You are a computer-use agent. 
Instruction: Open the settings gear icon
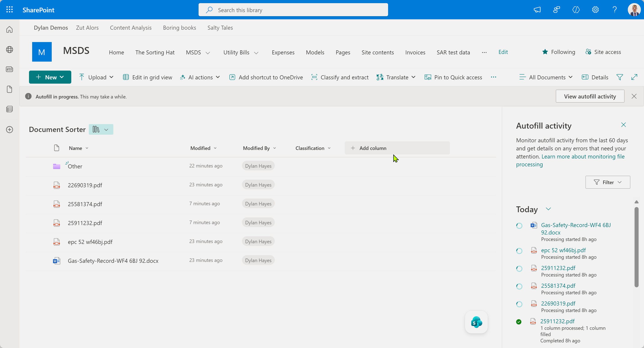click(595, 10)
